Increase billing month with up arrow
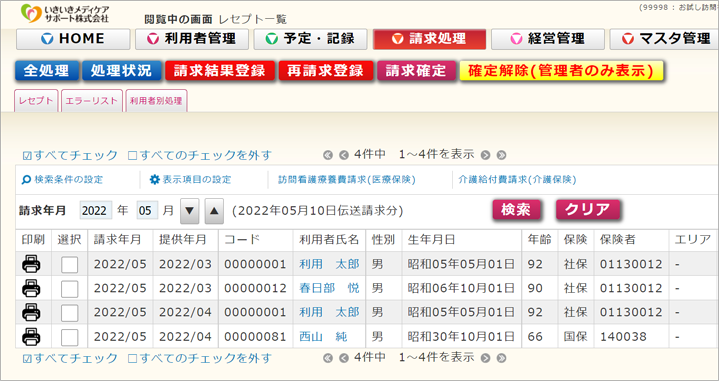The image size is (719, 381). pyautogui.click(x=214, y=211)
